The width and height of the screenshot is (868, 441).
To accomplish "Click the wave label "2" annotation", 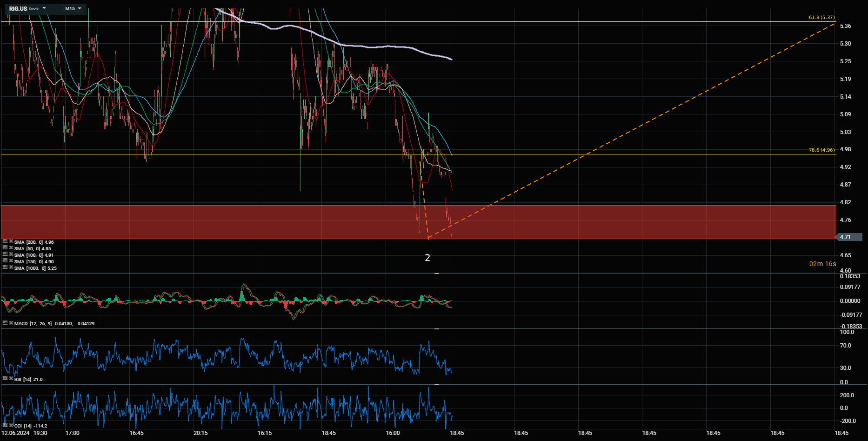I will (x=427, y=258).
